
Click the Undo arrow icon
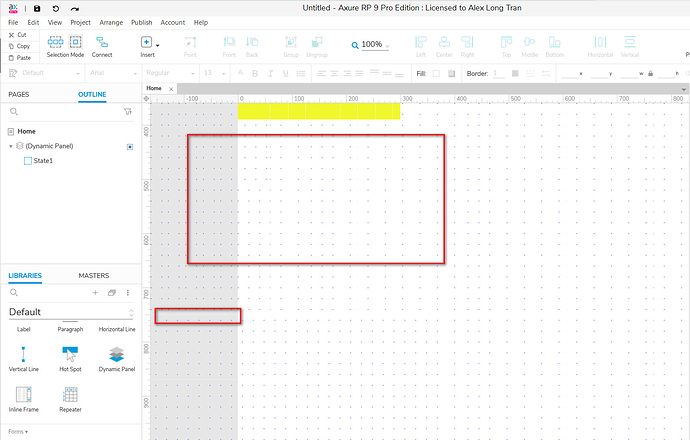(55, 8)
